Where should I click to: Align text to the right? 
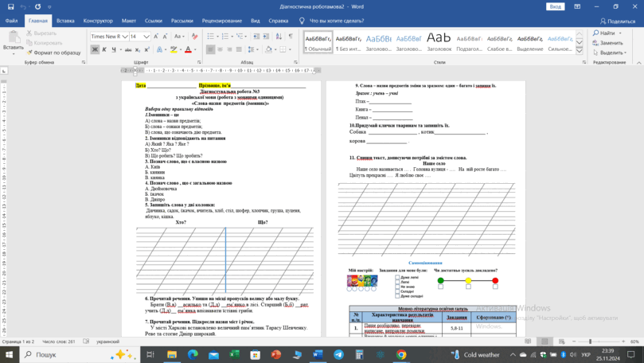pyautogui.click(x=229, y=49)
